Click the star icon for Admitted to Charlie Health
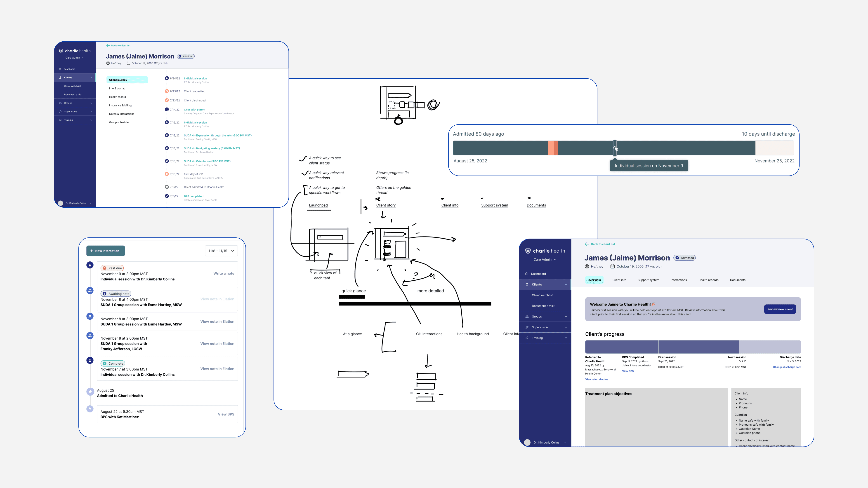Image resolution: width=868 pixels, height=488 pixels. pyautogui.click(x=90, y=392)
